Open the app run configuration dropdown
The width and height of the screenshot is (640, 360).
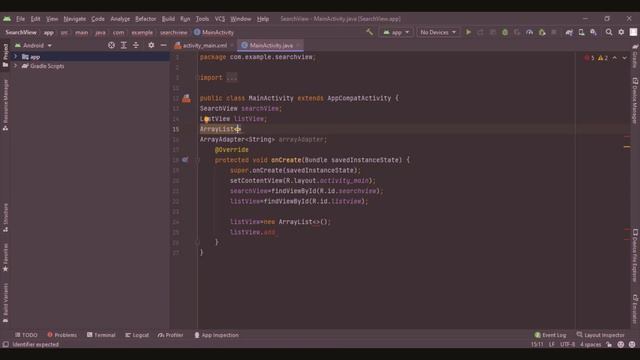coord(396,32)
